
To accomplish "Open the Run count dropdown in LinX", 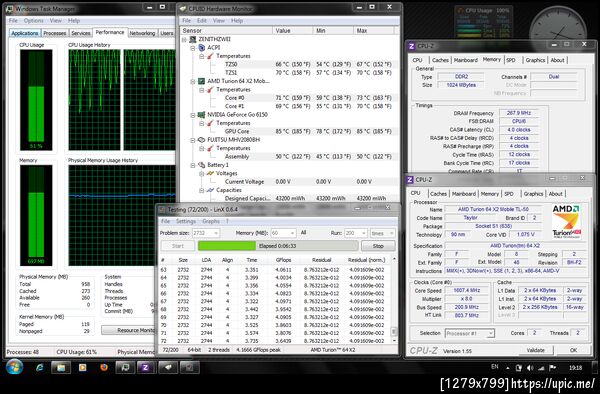I will click(364, 233).
